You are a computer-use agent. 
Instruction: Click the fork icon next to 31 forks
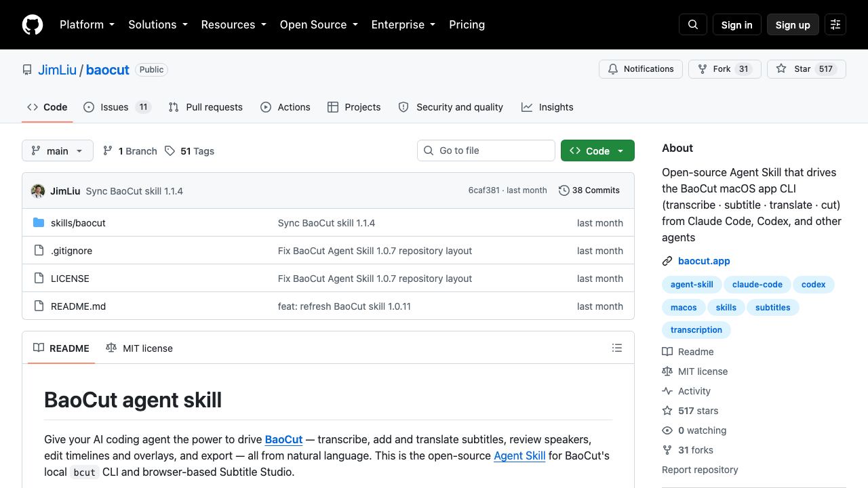coord(667,450)
